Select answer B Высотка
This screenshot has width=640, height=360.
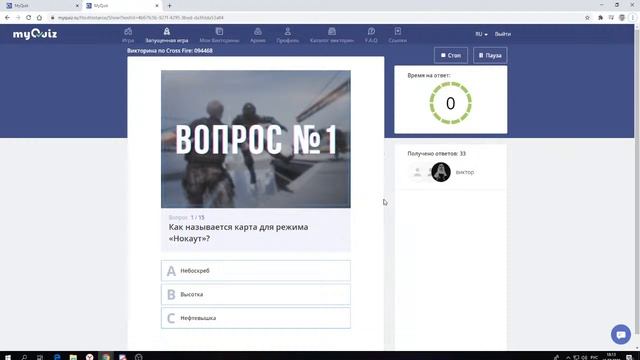tap(256, 294)
